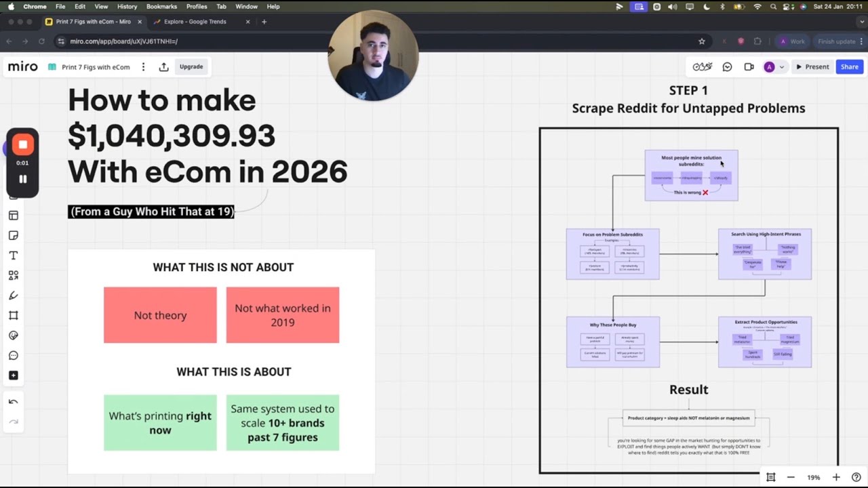Open macOS Spotlight search
This screenshot has height=488, width=868.
coord(773,6)
